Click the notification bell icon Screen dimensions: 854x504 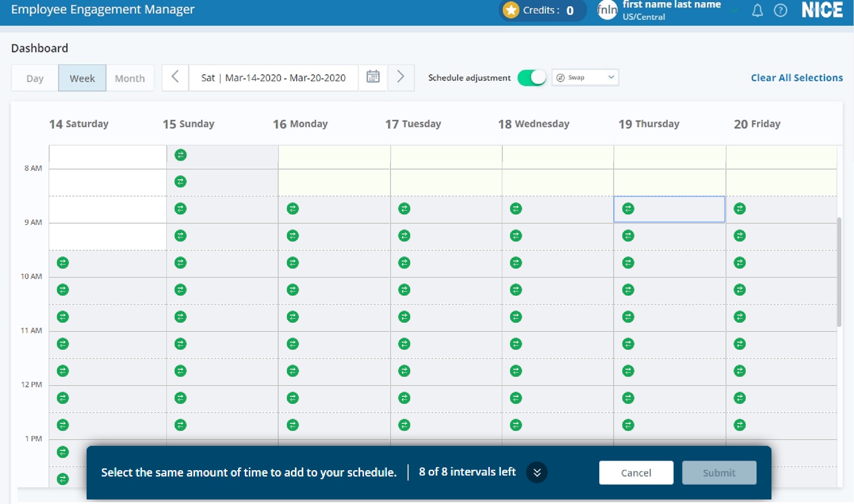tap(758, 10)
